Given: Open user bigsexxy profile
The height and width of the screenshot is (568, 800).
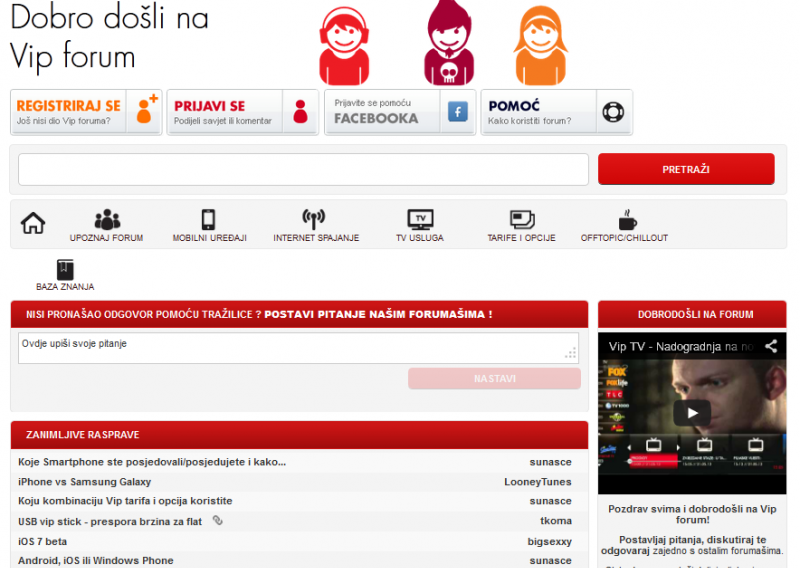Looking at the screenshot, I should point(549,541).
